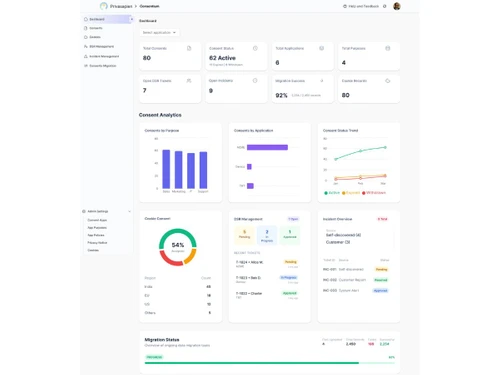
Task: Click the first bar in Consents by Purpose
Action: pos(166,169)
